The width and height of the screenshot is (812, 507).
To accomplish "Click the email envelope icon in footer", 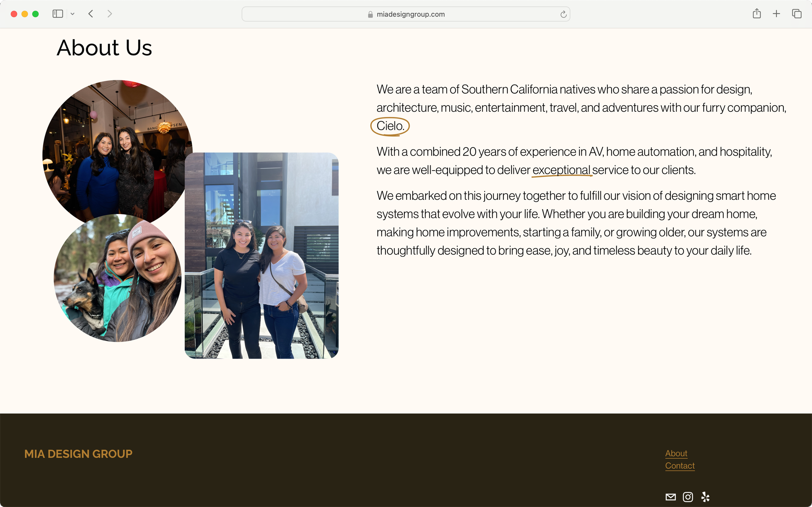I will pyautogui.click(x=670, y=497).
